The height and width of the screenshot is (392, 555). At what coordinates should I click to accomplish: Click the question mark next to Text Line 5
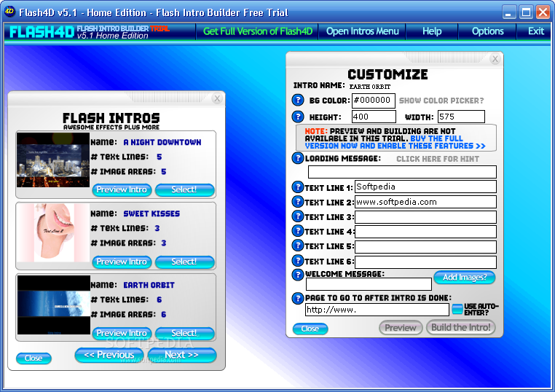[x=298, y=246]
